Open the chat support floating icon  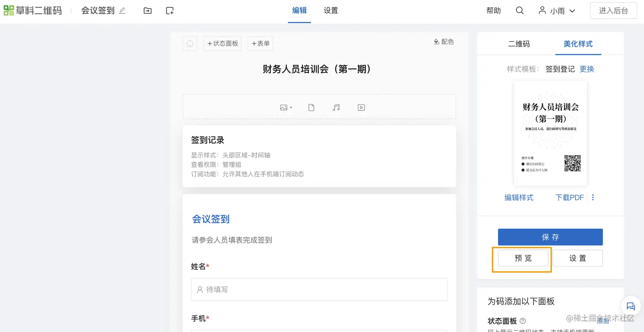pos(631,306)
